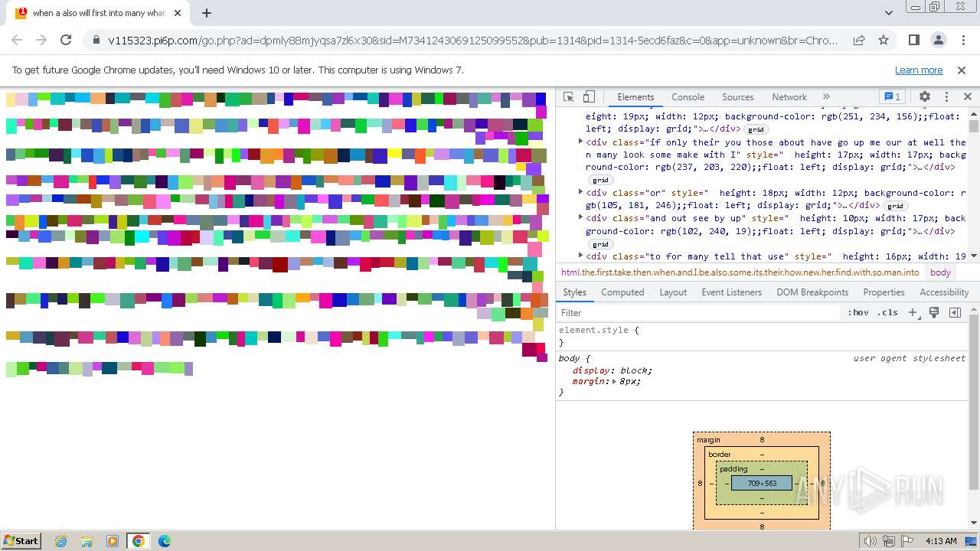Open the tab search dropdown arrow
Image resolution: width=980 pixels, height=551 pixels.
(x=888, y=13)
